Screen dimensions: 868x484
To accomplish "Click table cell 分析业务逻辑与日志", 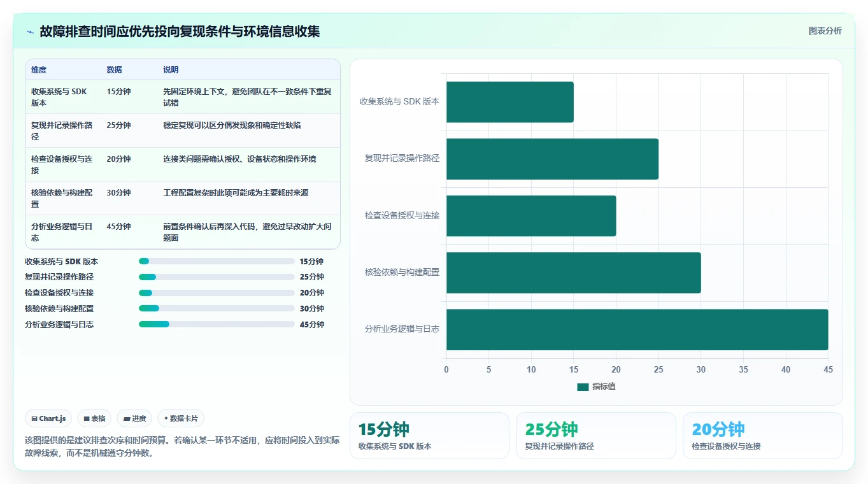I will (62, 232).
